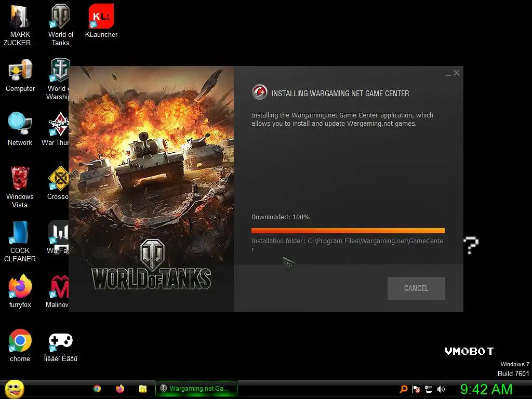Select the War Thunder desktop shortcut
532x399 pixels.
[56, 129]
